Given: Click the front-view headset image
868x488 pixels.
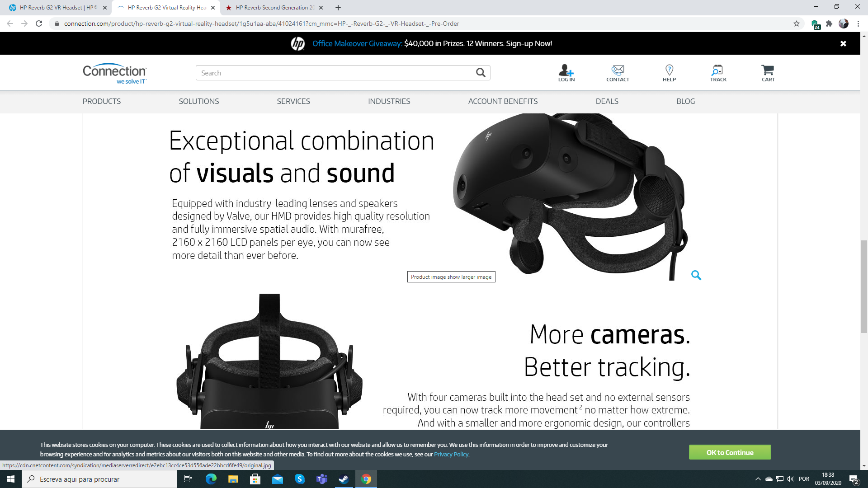Looking at the screenshot, I should [x=269, y=361].
